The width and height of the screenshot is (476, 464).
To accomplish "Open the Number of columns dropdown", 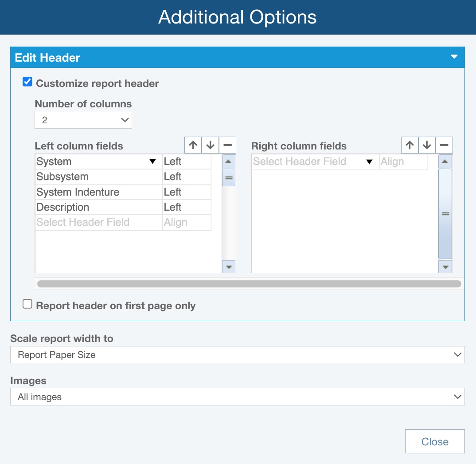I will click(x=83, y=120).
